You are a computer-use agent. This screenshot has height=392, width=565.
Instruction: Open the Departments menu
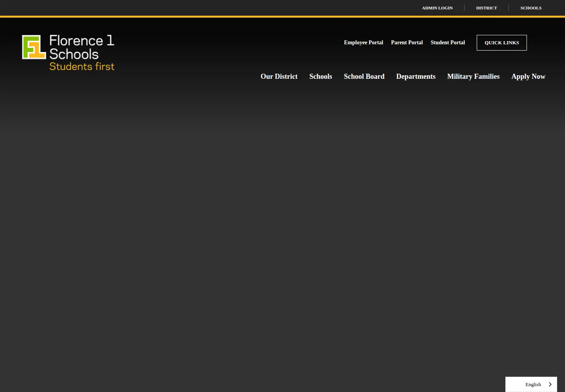point(416,76)
